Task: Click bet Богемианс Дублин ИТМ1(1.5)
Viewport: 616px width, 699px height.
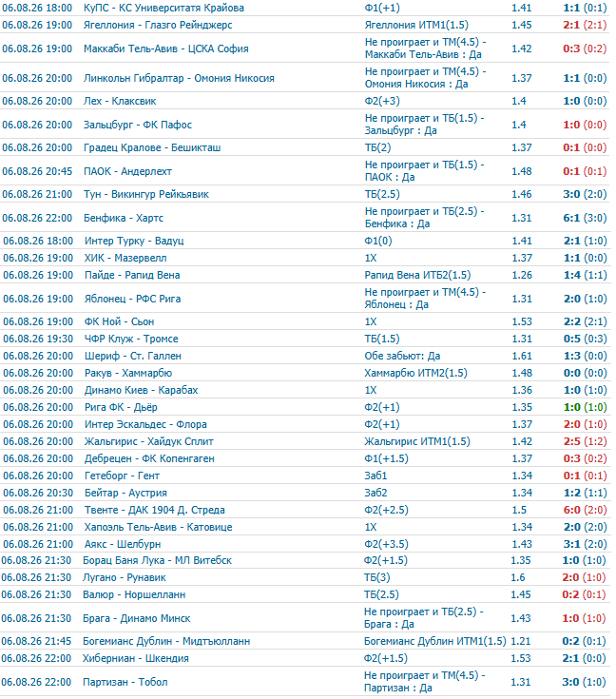Action: (434, 642)
